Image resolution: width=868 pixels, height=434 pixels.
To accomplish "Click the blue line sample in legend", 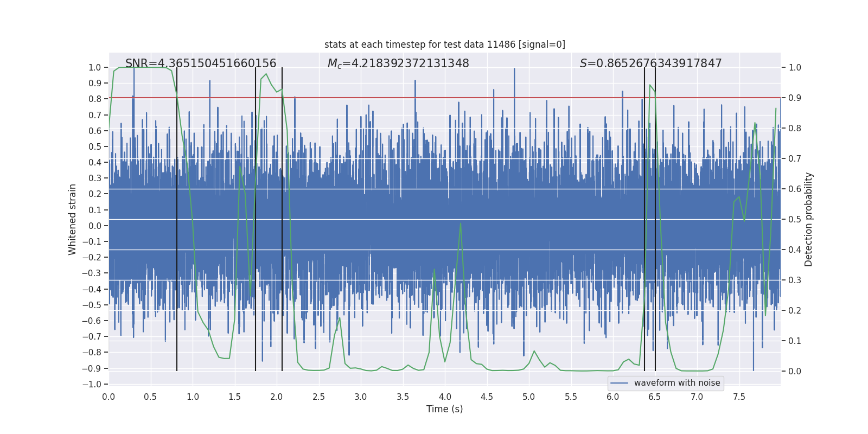I will click(620, 383).
